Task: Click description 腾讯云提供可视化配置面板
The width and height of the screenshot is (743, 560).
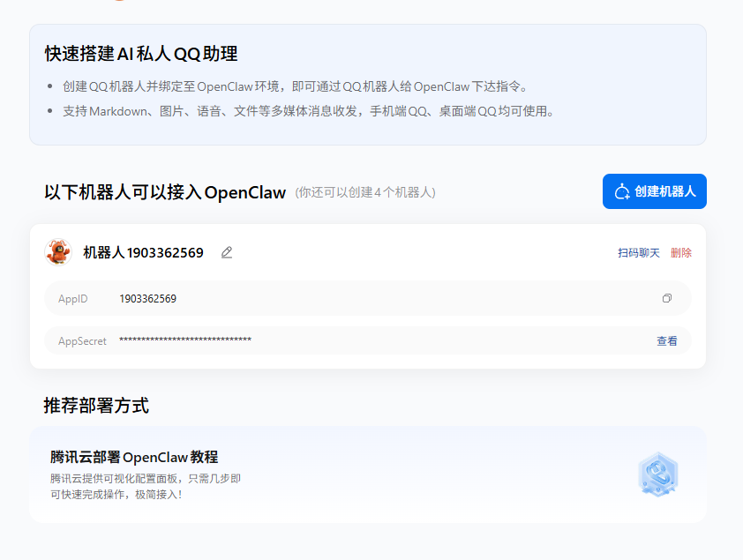Action: click(x=146, y=487)
